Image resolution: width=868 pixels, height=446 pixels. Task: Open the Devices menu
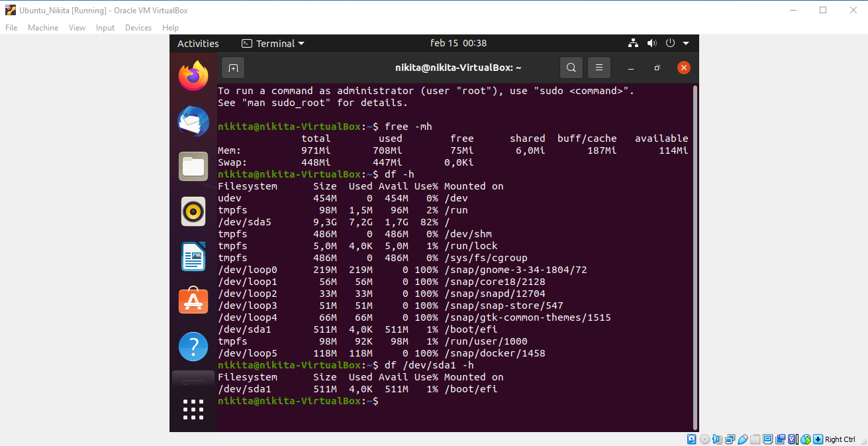point(138,28)
